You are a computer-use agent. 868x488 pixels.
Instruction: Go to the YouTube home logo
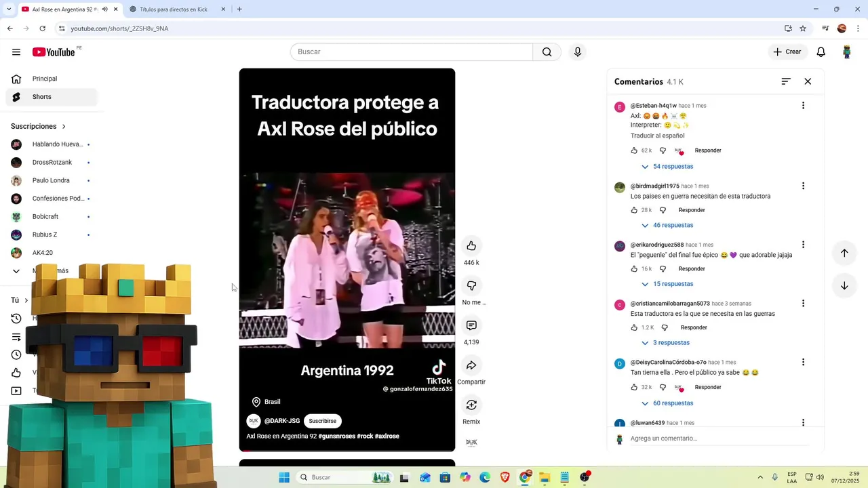[54, 52]
